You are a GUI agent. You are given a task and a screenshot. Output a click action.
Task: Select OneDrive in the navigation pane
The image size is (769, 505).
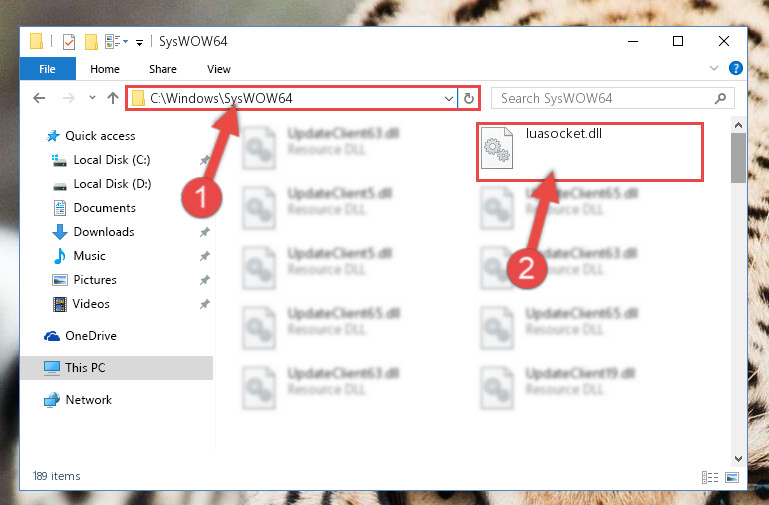tap(91, 336)
